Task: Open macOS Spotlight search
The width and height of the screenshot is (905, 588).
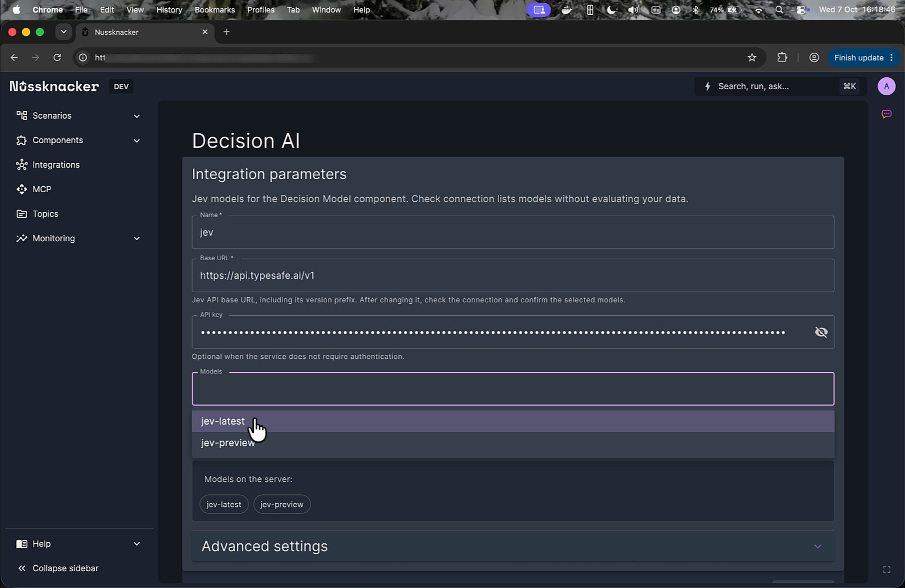Action: pos(779,10)
